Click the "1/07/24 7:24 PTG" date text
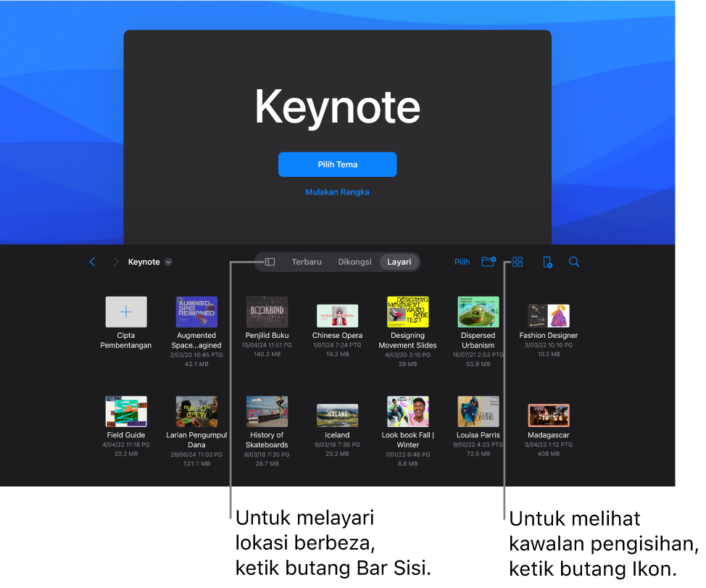Screen dimensions: 706x588 [337, 345]
